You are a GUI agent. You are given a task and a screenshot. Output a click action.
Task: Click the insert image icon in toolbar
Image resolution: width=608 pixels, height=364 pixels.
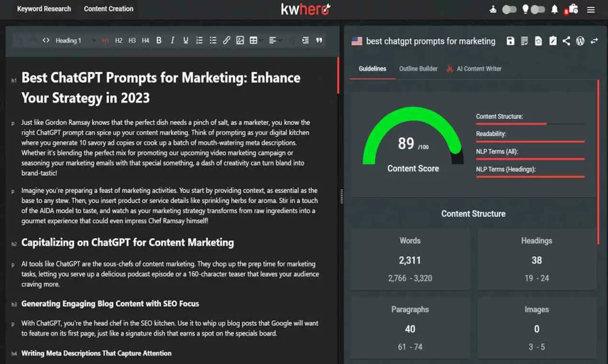click(x=240, y=40)
